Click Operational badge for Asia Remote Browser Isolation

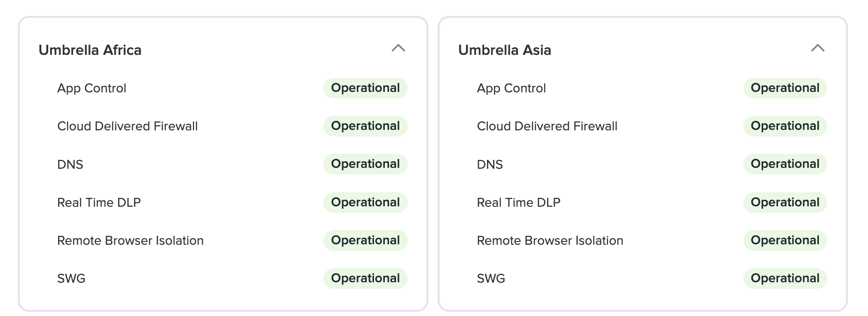(x=785, y=241)
